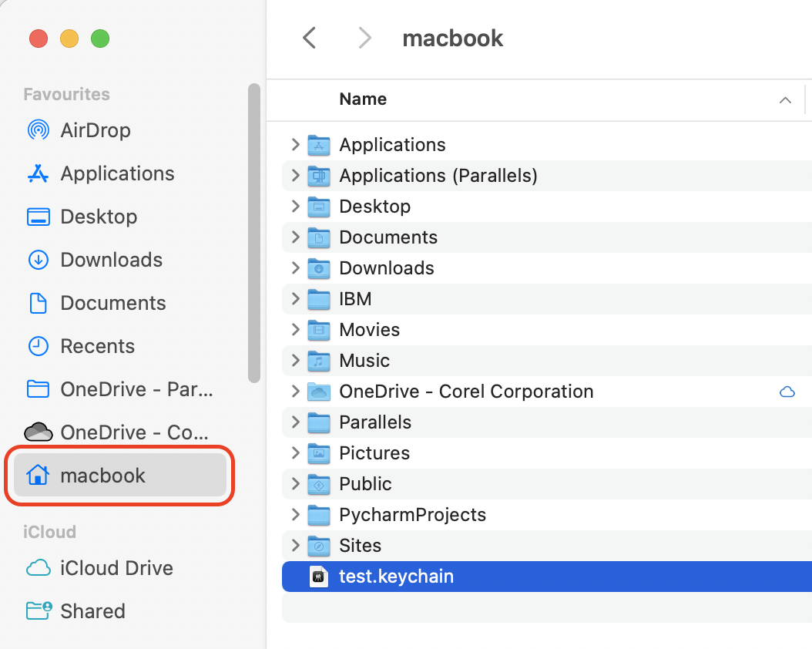The image size is (812, 649).
Task: Expand the Sites folder
Action: 295,546
